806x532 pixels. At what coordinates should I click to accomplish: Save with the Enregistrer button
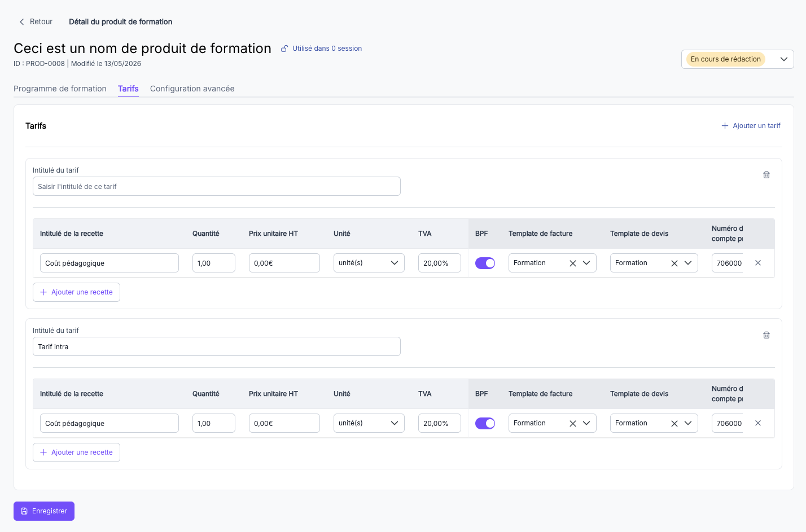pyautogui.click(x=44, y=511)
